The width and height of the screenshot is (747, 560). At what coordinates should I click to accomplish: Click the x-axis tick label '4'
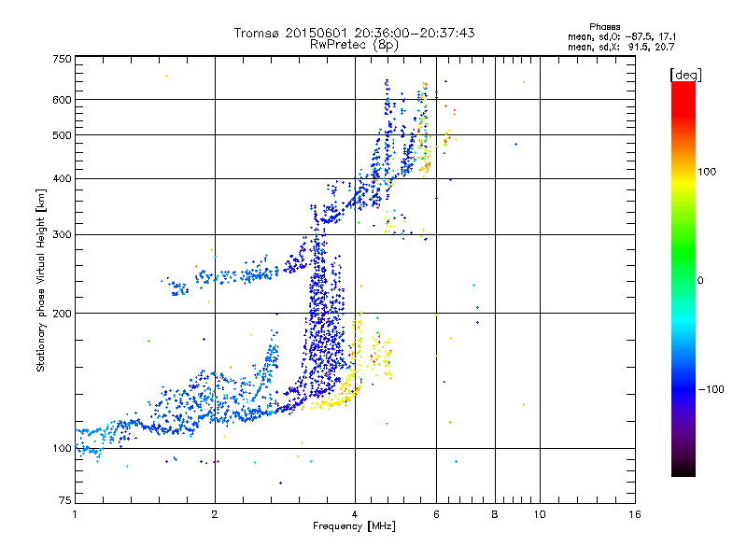tap(355, 514)
